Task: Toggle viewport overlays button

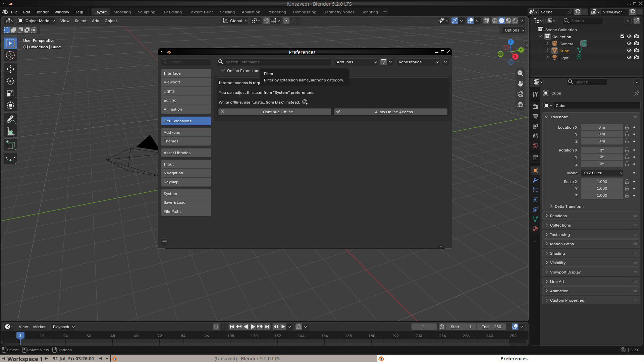Action: (x=470, y=21)
